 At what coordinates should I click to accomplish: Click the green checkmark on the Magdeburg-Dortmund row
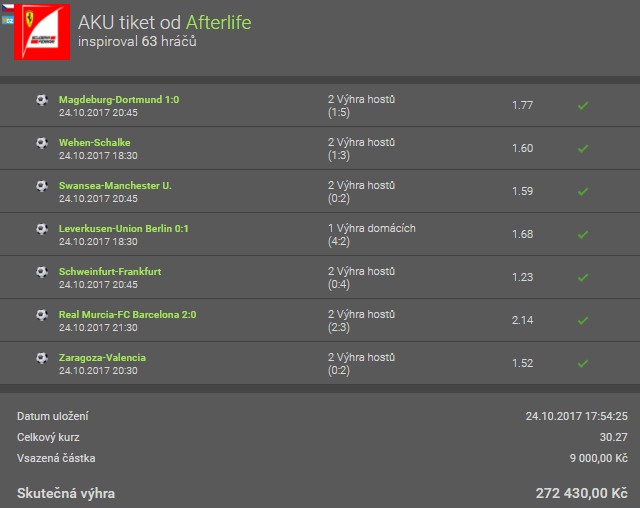[x=583, y=105]
